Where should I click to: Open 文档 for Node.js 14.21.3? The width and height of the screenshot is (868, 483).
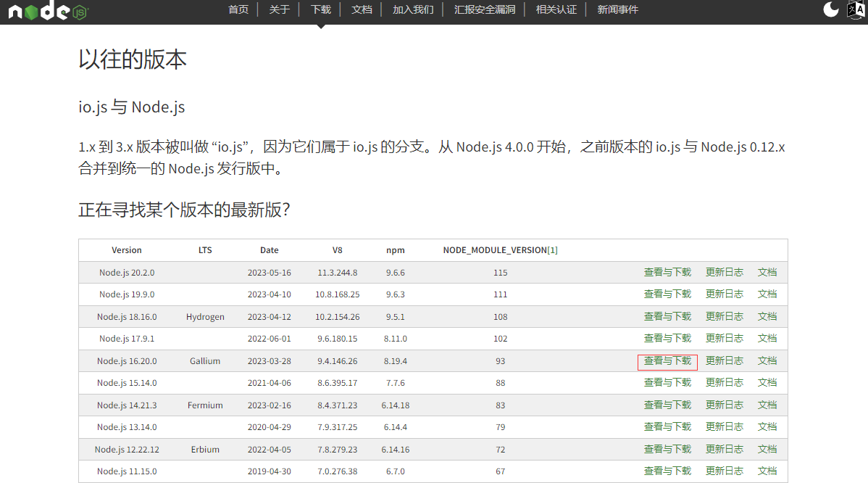tap(767, 405)
